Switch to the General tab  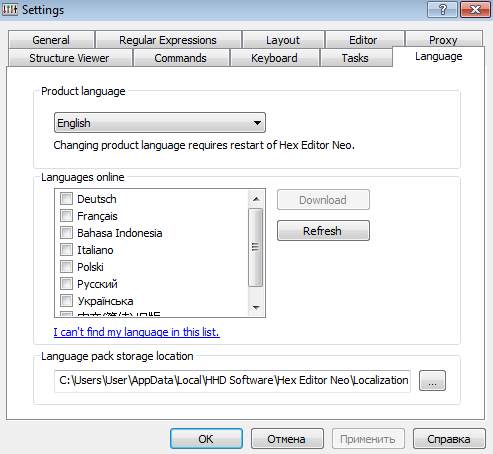51,40
